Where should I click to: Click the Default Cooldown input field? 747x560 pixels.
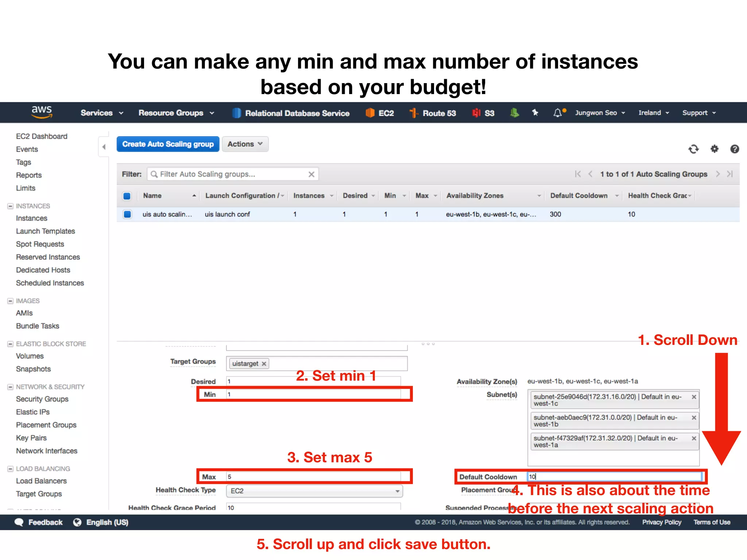(615, 477)
